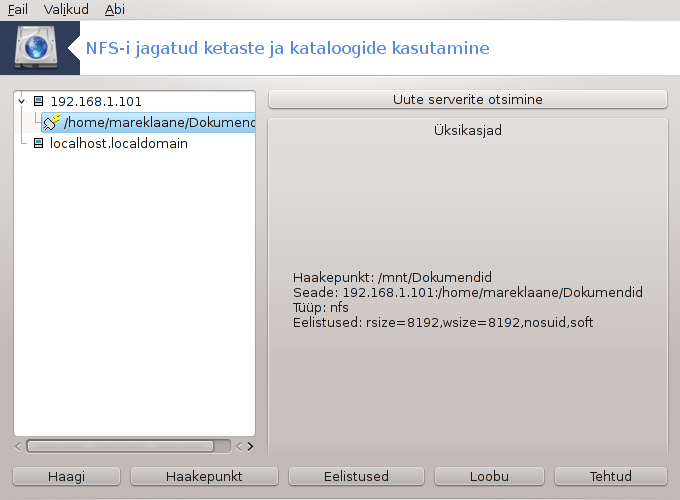Click the horizontal scrollbar thumb under the tree
Viewport: 680px width, 500px height.
(x=121, y=446)
